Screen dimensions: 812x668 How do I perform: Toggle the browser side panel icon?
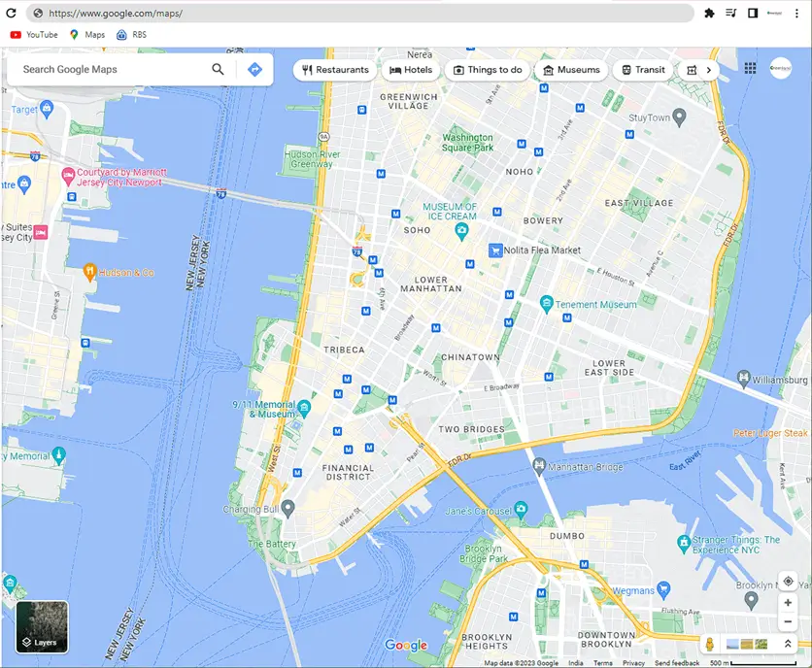[x=753, y=13]
